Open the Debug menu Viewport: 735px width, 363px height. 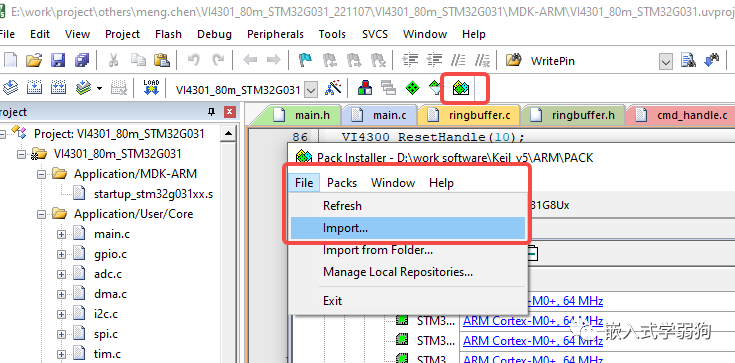tap(214, 34)
